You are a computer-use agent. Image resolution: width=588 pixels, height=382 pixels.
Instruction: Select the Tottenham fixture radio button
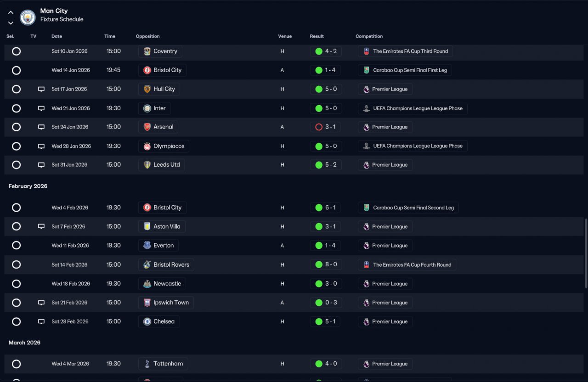click(16, 364)
